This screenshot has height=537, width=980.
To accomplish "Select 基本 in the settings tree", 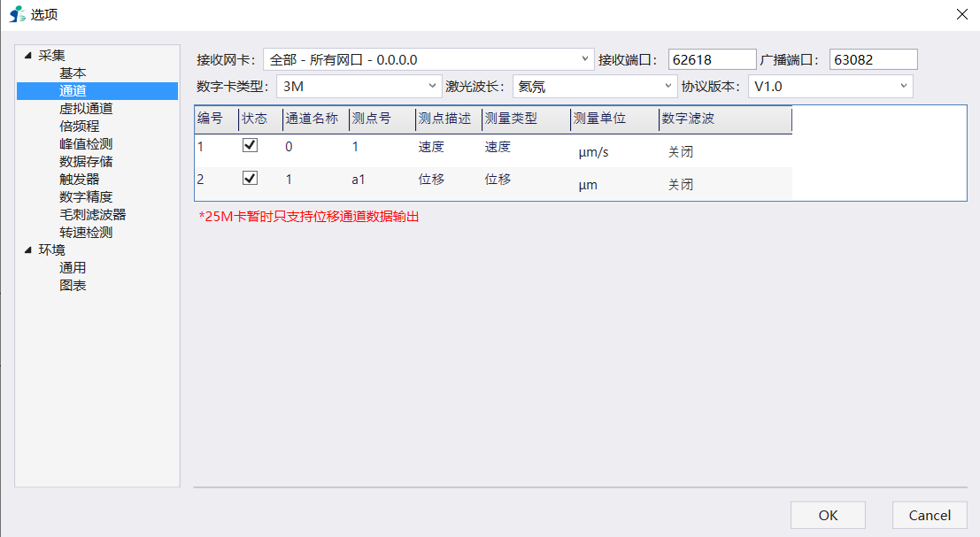I will (x=73, y=73).
